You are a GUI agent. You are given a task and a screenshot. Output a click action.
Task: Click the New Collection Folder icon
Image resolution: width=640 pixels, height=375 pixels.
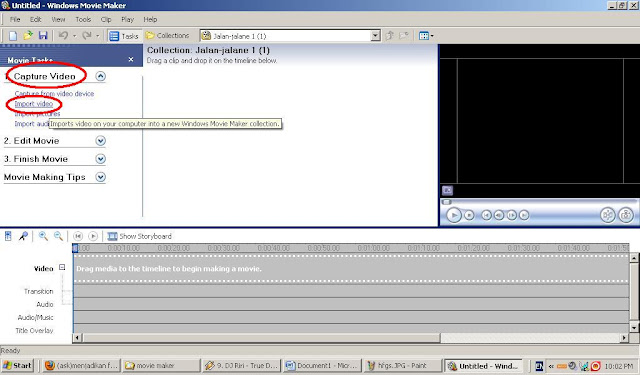coord(404,36)
